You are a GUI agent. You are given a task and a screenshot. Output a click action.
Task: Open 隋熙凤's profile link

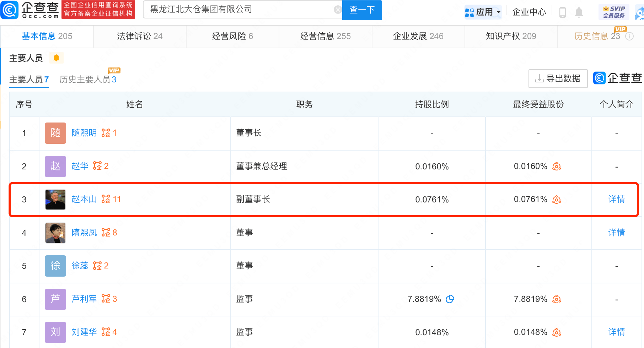pyautogui.click(x=84, y=233)
